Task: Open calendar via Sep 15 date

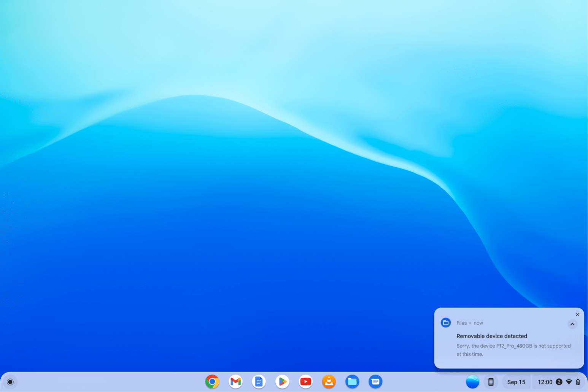Action: 516,382
